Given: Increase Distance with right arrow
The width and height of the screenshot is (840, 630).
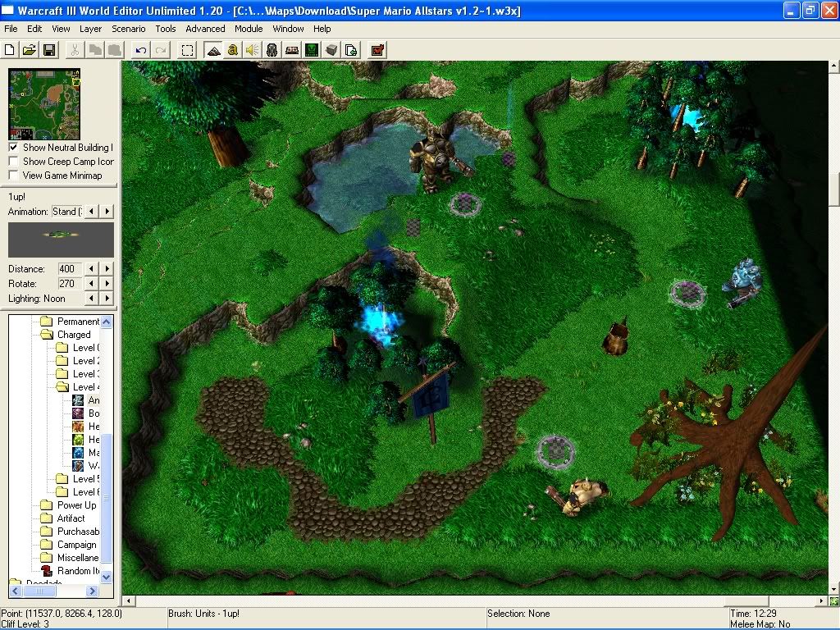Looking at the screenshot, I should [107, 269].
